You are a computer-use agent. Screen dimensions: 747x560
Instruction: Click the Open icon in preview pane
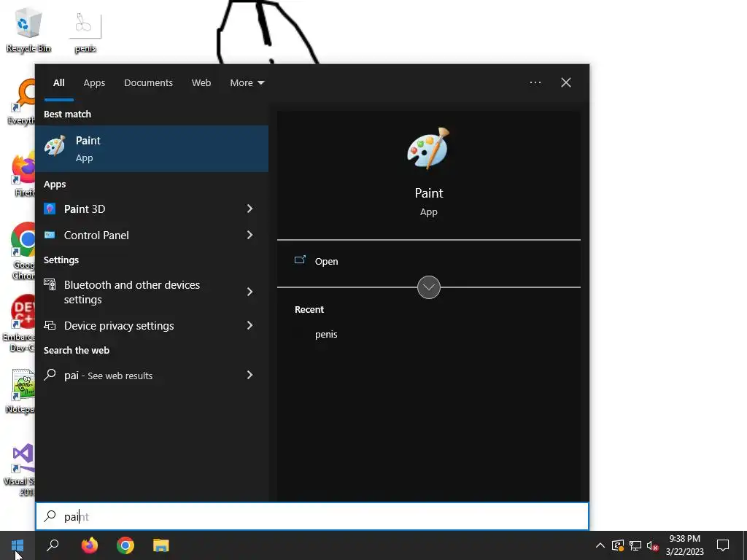(300, 260)
